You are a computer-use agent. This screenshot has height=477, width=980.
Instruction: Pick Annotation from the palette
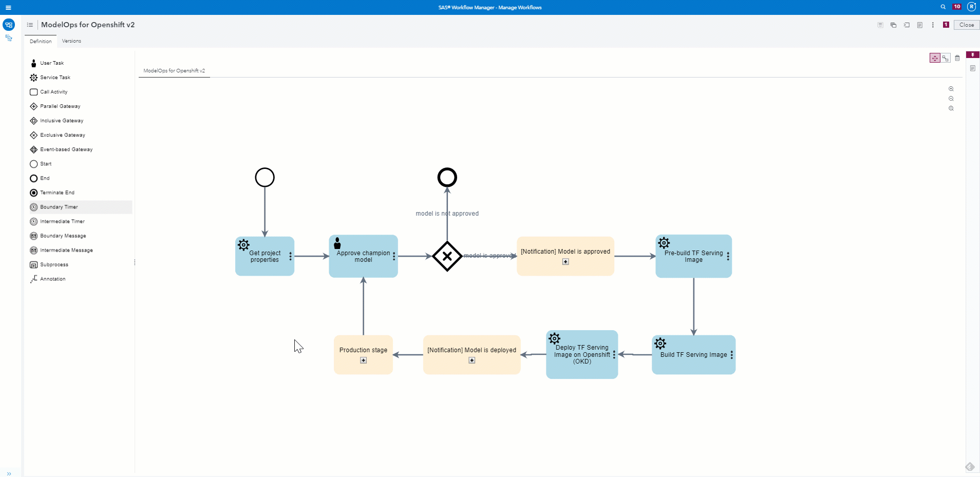pyautogui.click(x=81, y=279)
